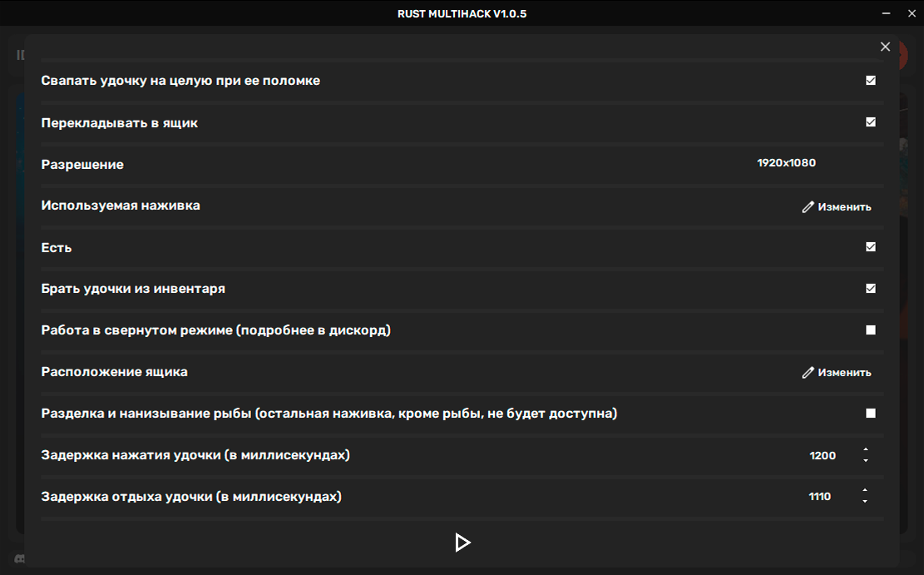Screen dimensions: 924x575
Task: Open the Discord icon in the bottom-left corner
Action: [18, 558]
